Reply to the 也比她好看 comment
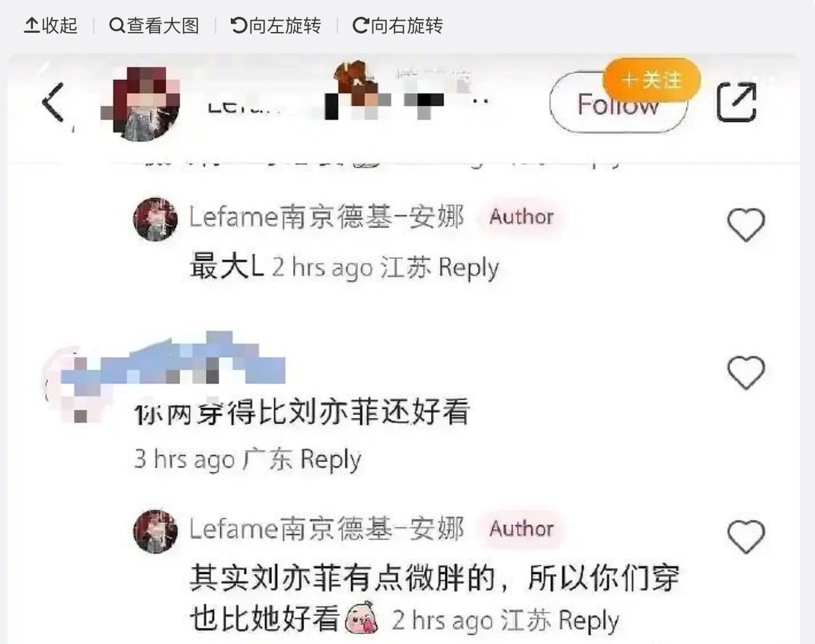815x644 pixels. point(588,620)
